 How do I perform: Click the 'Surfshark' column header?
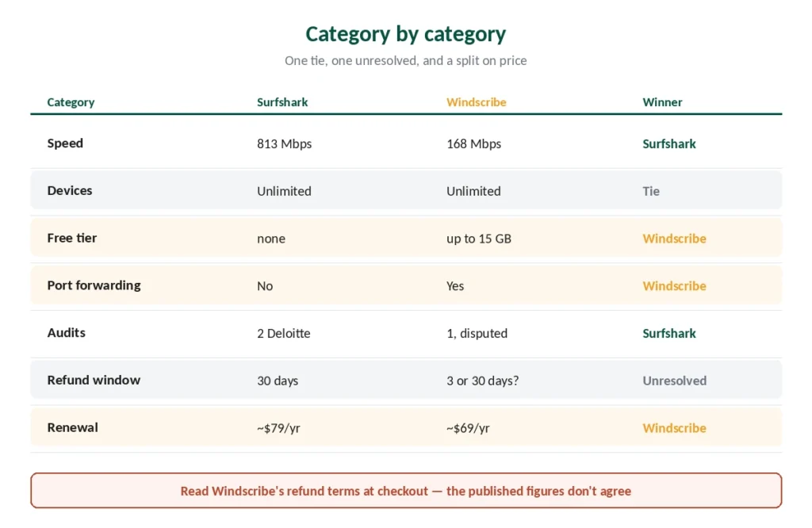(282, 102)
